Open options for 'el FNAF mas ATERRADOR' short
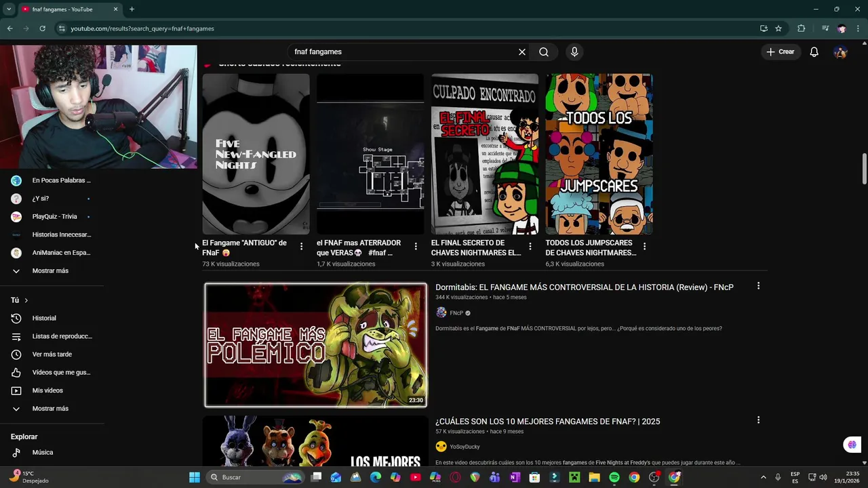This screenshot has height=488, width=868. tap(416, 247)
